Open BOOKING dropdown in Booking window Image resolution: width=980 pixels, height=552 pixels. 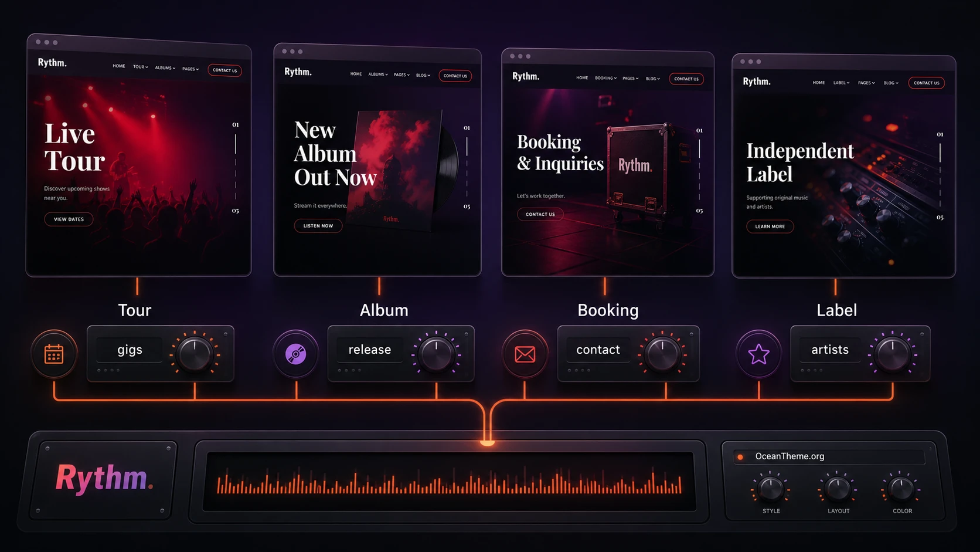tap(605, 78)
